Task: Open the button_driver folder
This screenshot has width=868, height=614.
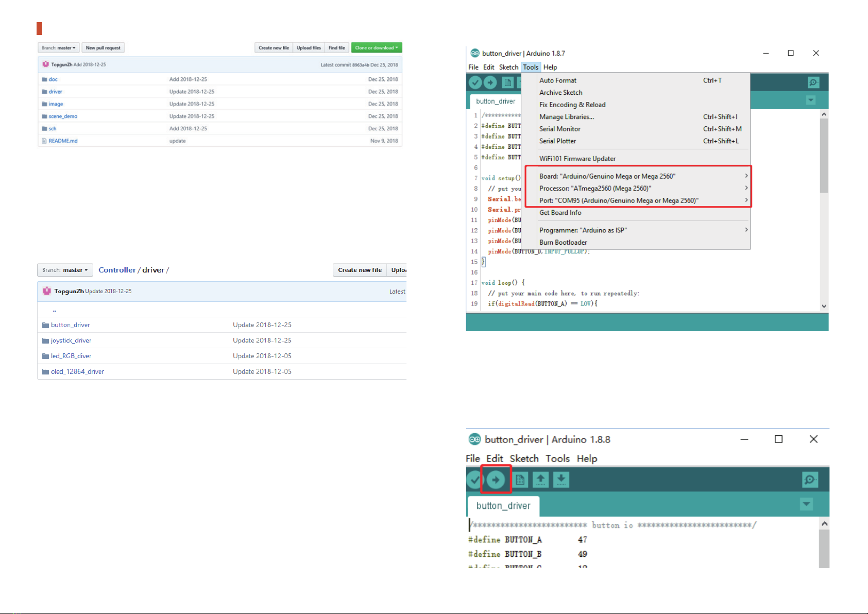Action: pos(70,325)
